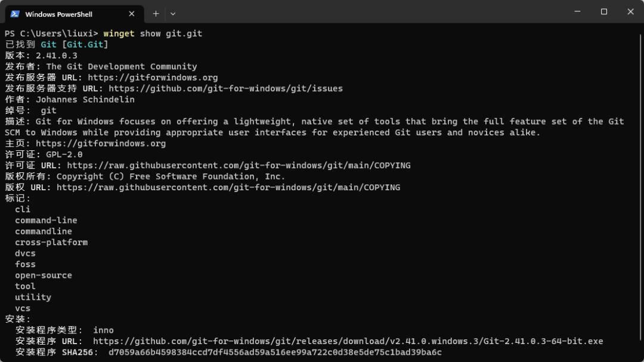The width and height of the screenshot is (644, 362).
Task: Open a new tab with plus button
Action: pos(156,14)
